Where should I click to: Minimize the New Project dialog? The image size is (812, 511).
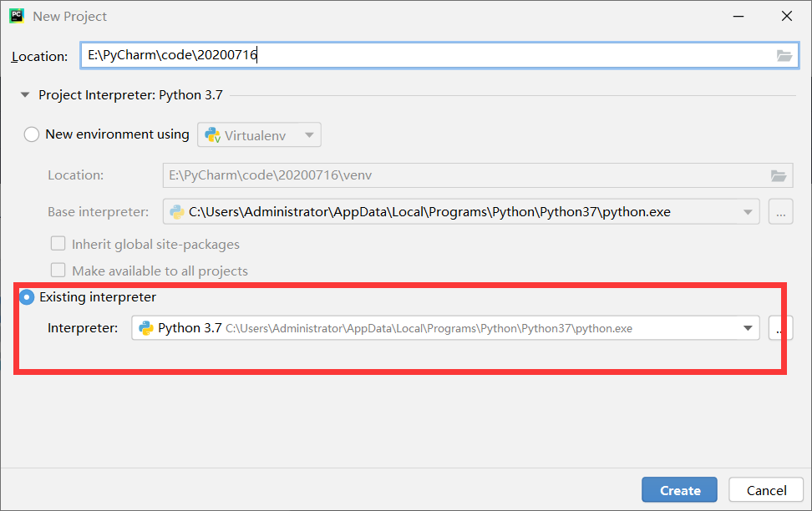(738, 17)
